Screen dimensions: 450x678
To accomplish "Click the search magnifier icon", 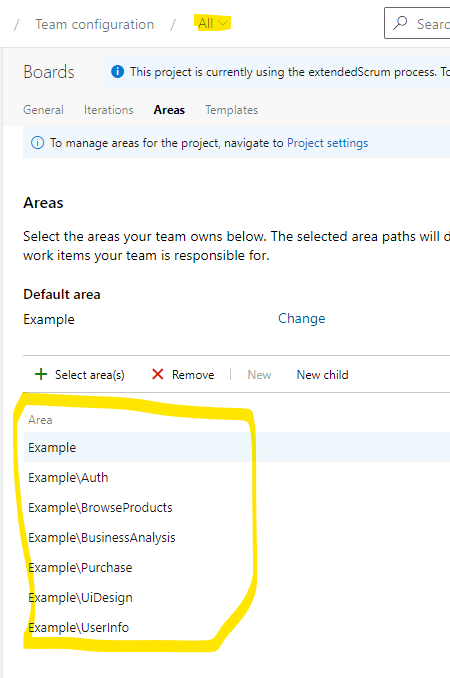I will (x=400, y=22).
